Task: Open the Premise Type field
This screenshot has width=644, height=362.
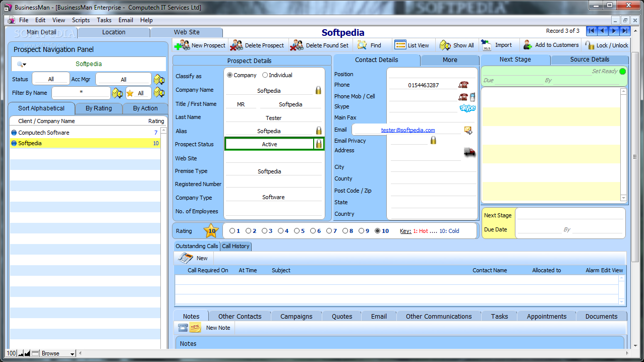Action: tap(273, 171)
